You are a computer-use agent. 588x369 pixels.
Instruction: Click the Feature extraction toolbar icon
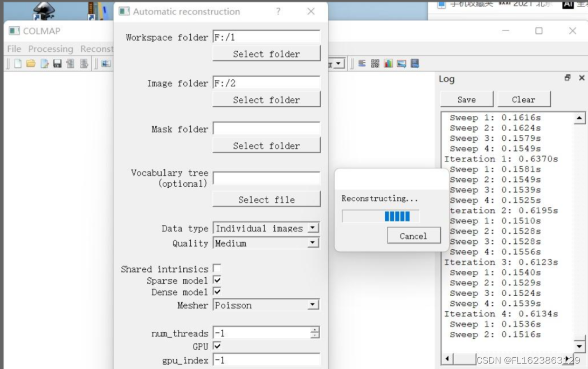pyautogui.click(x=106, y=64)
